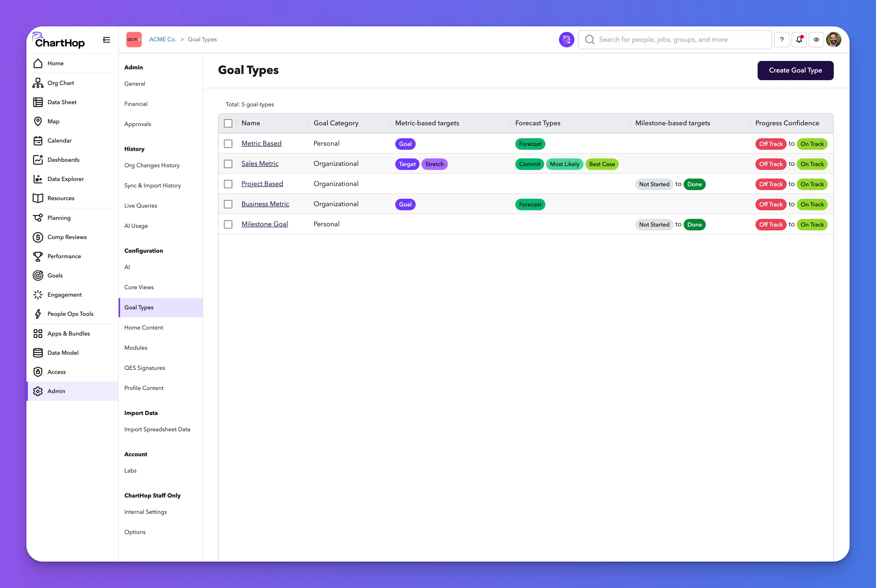Viewport: 876px width, 588px height.
Task: Check the Project Based row checkbox
Action: pyautogui.click(x=228, y=184)
